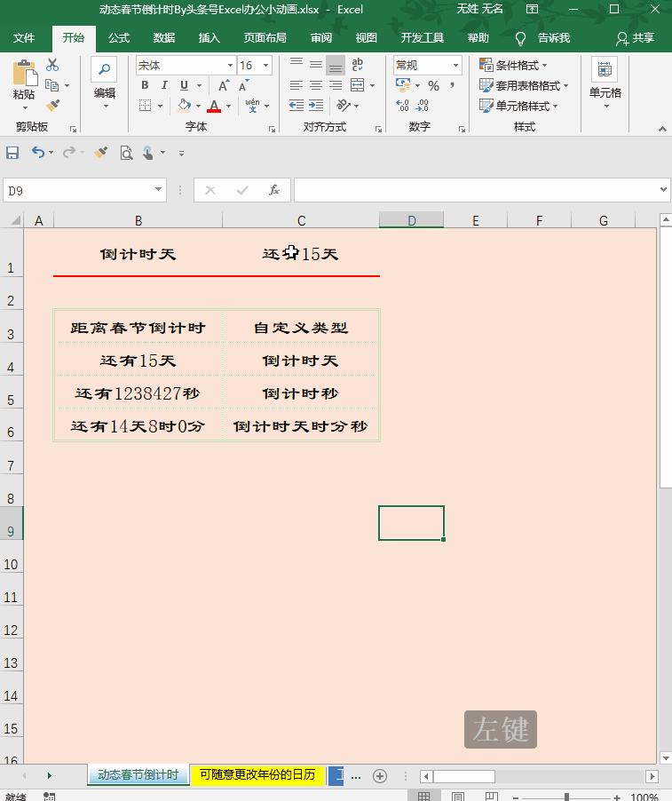Open the font name dropdown
This screenshot has width=672, height=801.
[x=230, y=66]
